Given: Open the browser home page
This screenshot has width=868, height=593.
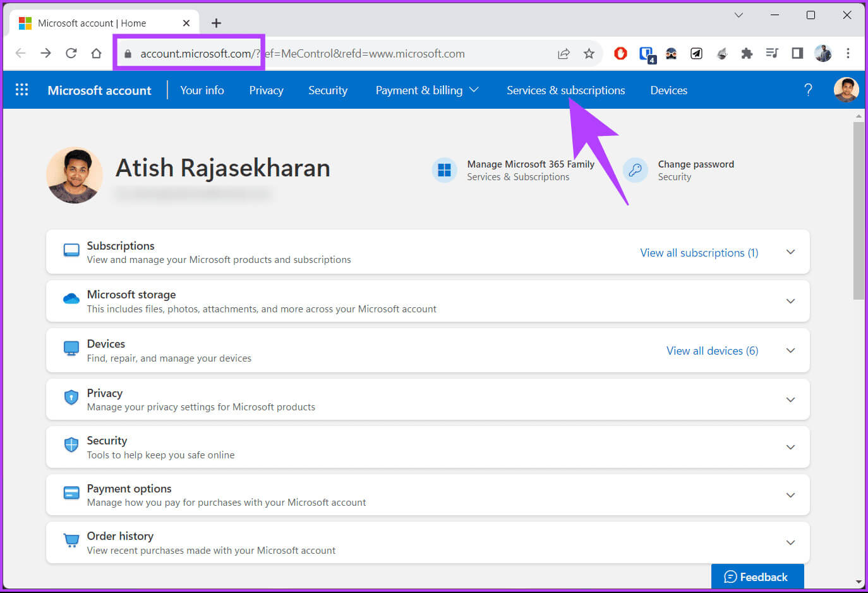Looking at the screenshot, I should coord(96,53).
